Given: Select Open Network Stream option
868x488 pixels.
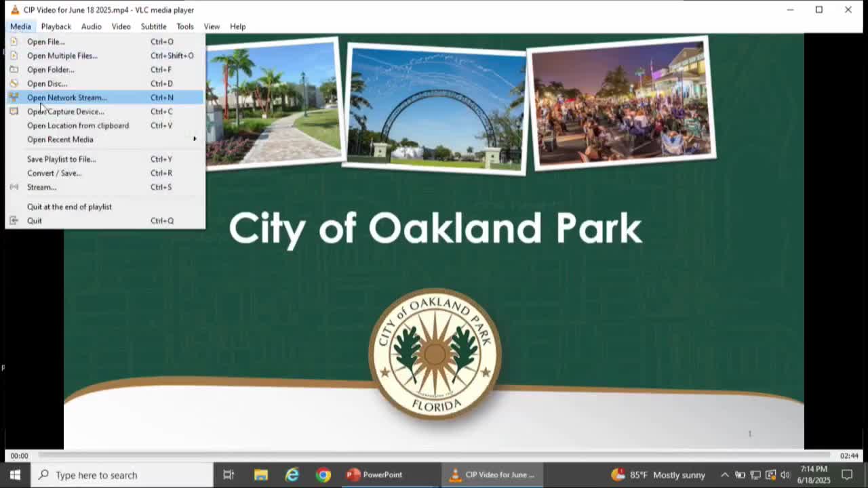Looking at the screenshot, I should coord(66,98).
